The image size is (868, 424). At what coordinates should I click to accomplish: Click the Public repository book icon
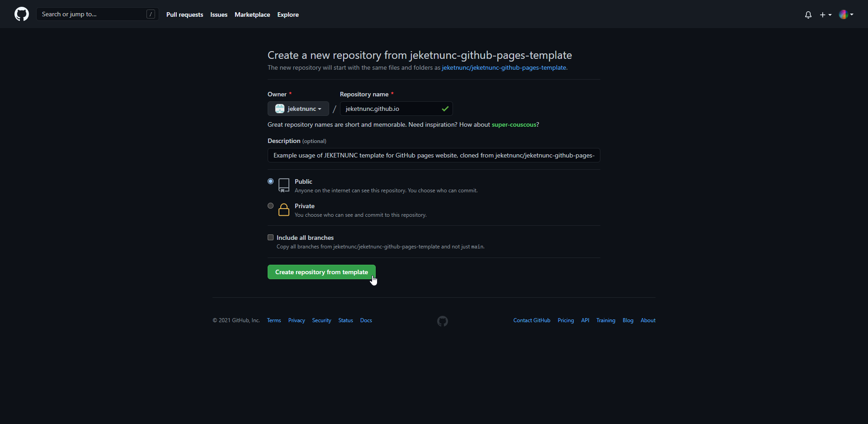coord(284,185)
